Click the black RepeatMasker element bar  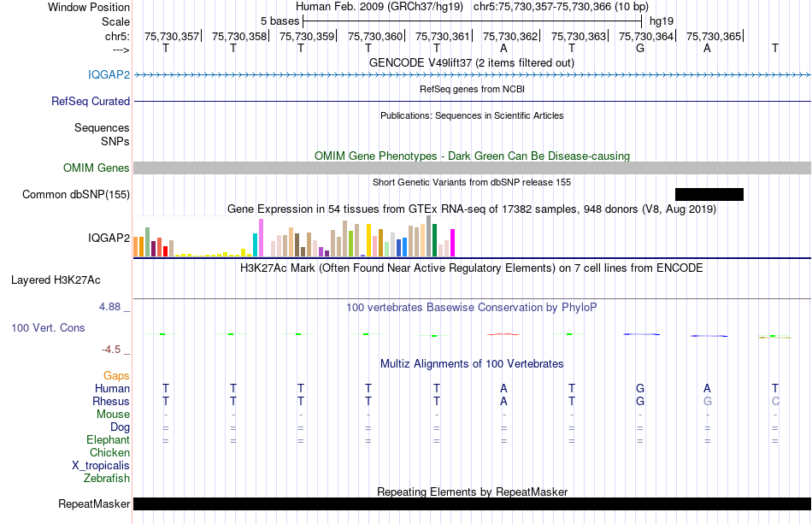pos(473,503)
